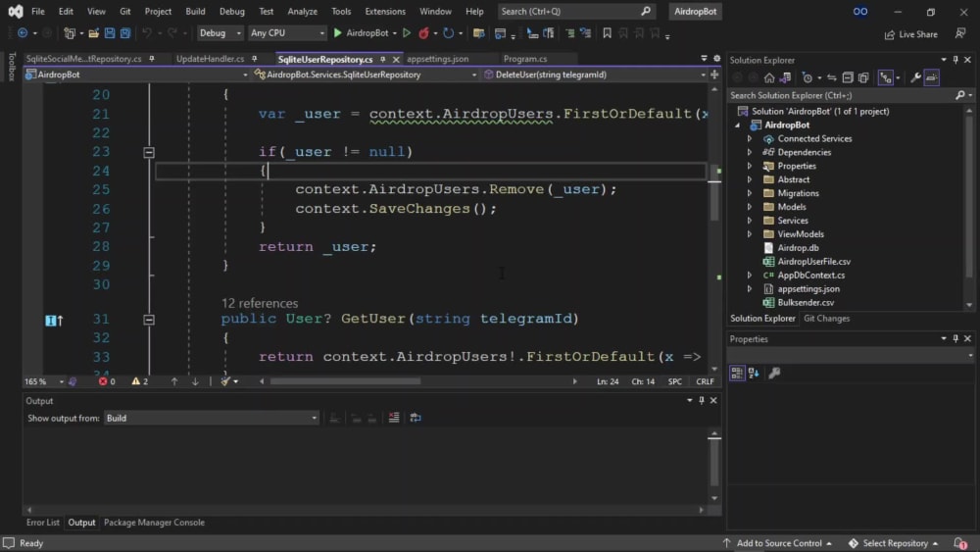Click the Solution Explorer search magnifier icon
Viewport: 980px width, 552px height.
960,96
